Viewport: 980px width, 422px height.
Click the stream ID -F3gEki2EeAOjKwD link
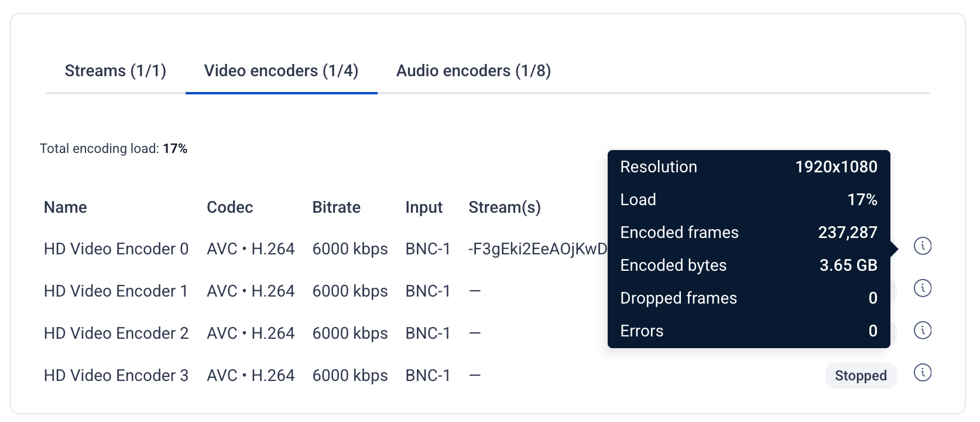(537, 249)
